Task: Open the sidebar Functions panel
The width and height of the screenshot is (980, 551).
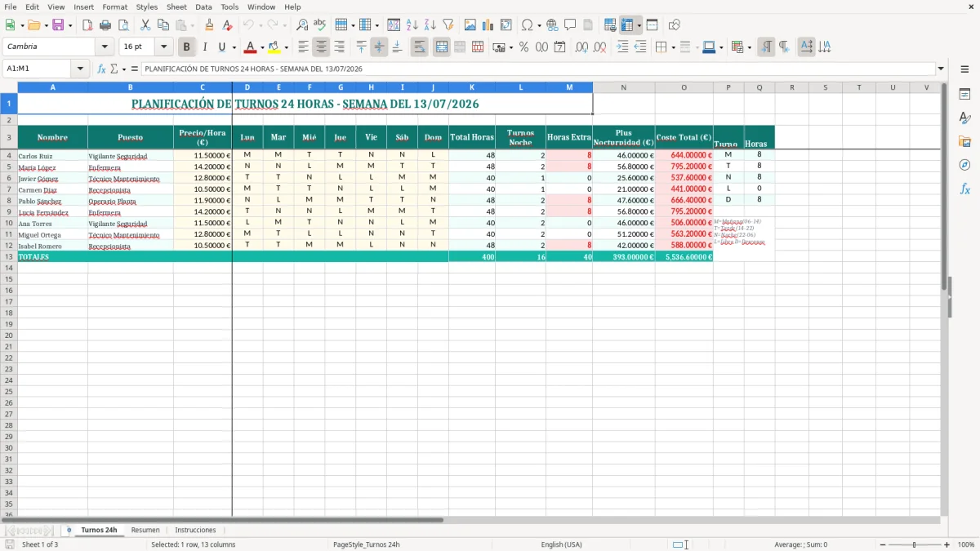Action: click(x=964, y=189)
